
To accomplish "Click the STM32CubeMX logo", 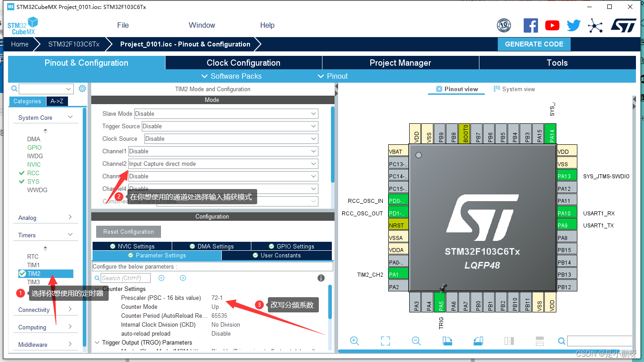I will click(x=22, y=25).
